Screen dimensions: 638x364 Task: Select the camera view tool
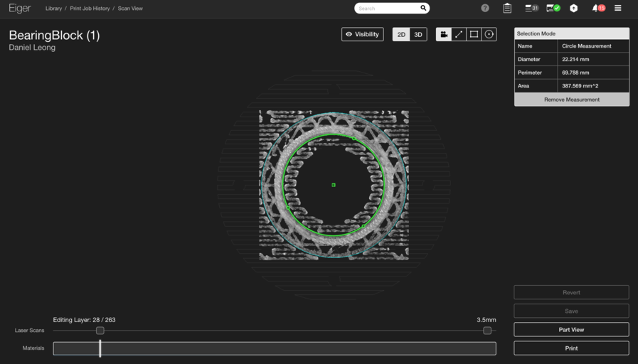coord(444,34)
